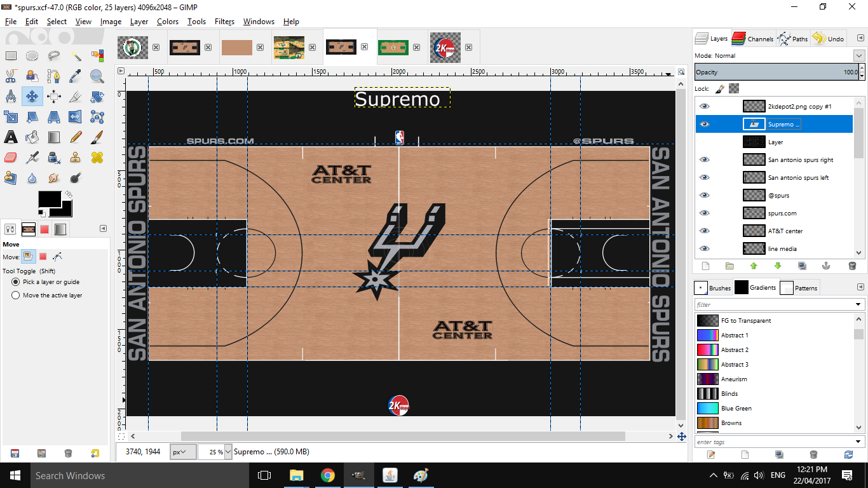Toggle the @spurs layer eye

coord(704,195)
